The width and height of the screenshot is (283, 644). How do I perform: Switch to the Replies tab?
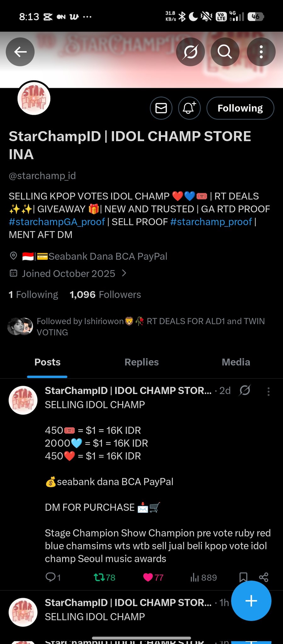click(142, 362)
